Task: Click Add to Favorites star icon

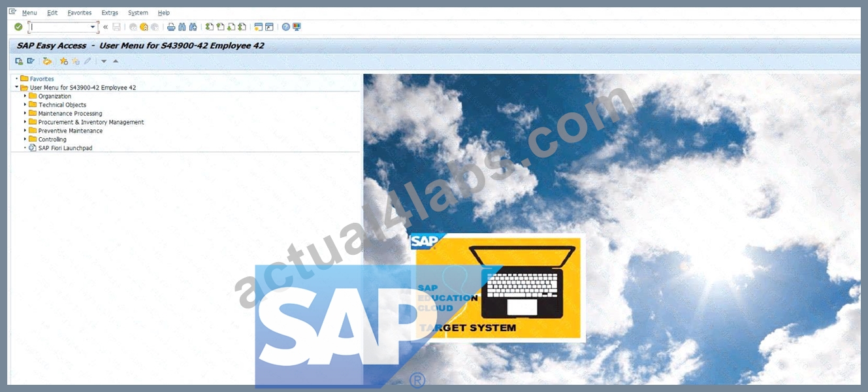Action: coord(64,61)
